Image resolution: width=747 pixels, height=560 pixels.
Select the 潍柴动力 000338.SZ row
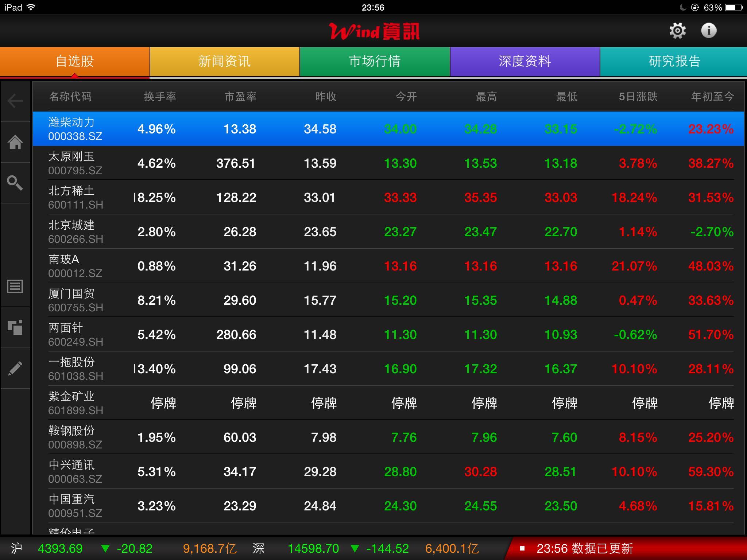tap(388, 129)
